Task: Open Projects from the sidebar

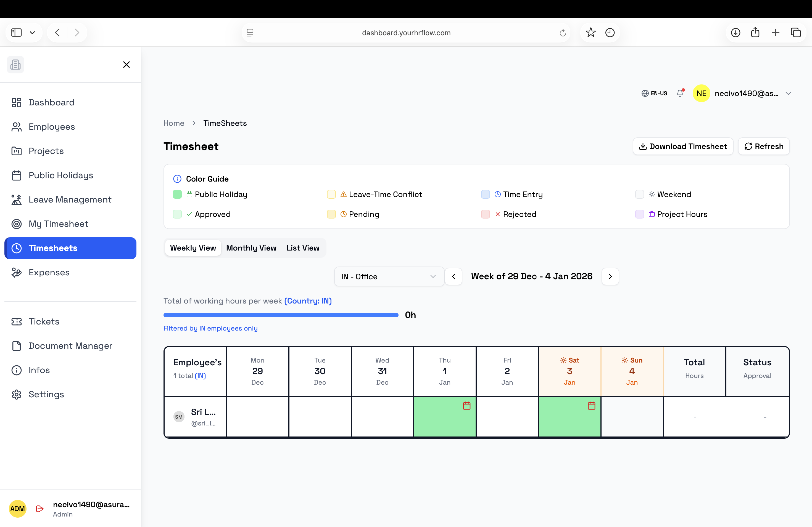Action: pyautogui.click(x=46, y=151)
